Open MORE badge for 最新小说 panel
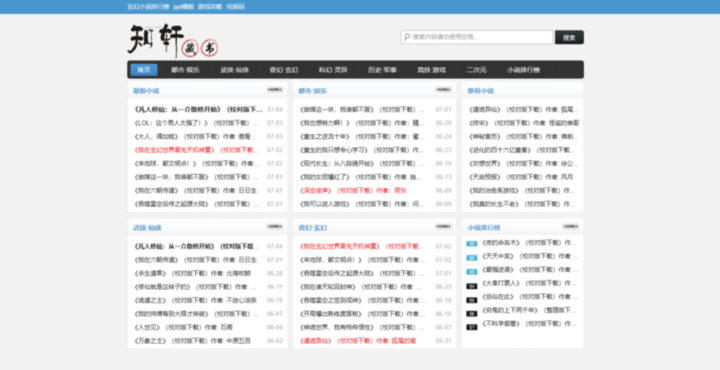Image resolution: width=720 pixels, height=370 pixels. tap(275, 90)
